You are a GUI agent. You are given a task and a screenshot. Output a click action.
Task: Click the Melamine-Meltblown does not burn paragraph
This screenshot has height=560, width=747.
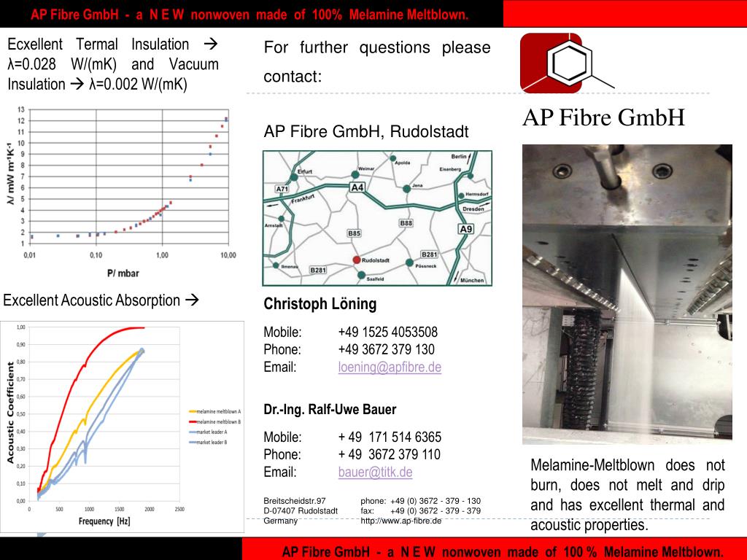(627, 495)
